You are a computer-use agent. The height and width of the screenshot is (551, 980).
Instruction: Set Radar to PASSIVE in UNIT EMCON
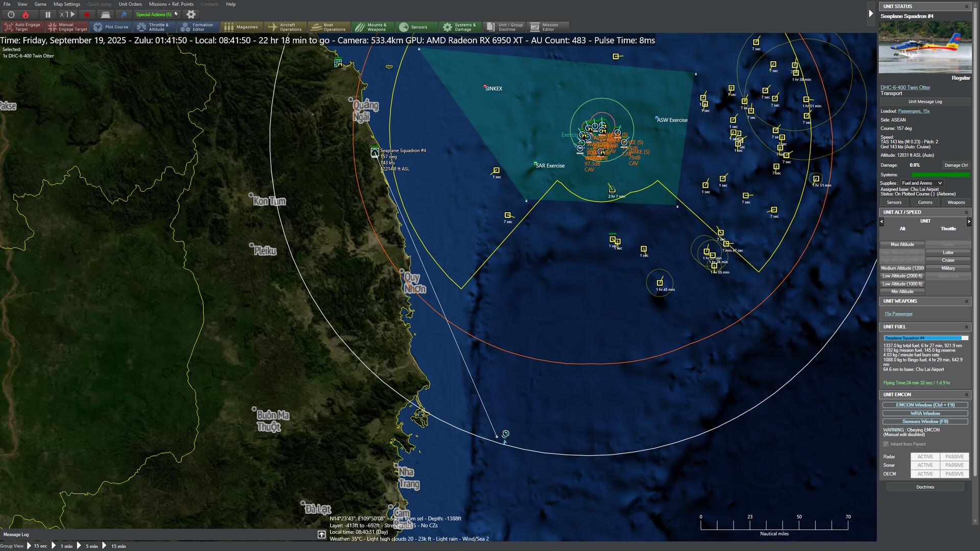pyautogui.click(x=953, y=457)
